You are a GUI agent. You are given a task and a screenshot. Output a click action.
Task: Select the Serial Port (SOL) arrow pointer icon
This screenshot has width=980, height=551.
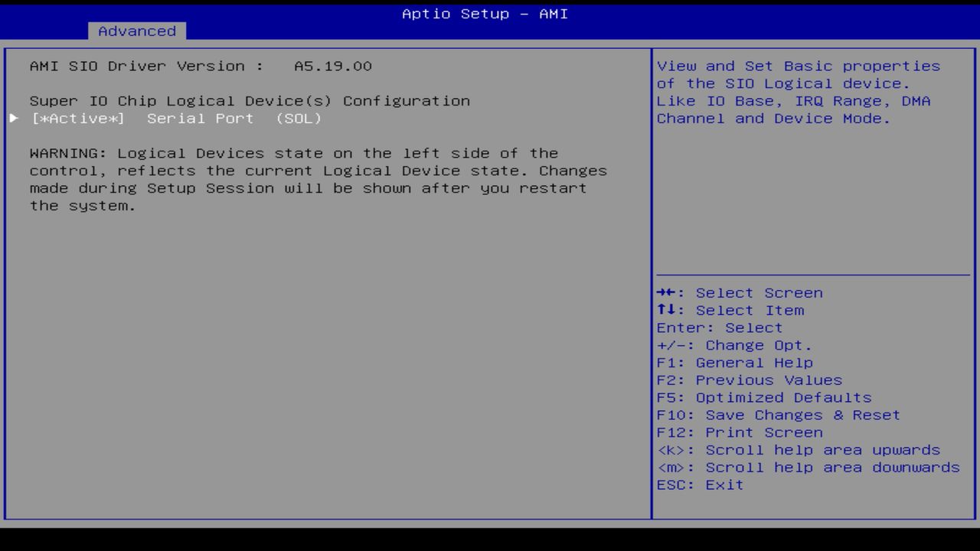[14, 118]
